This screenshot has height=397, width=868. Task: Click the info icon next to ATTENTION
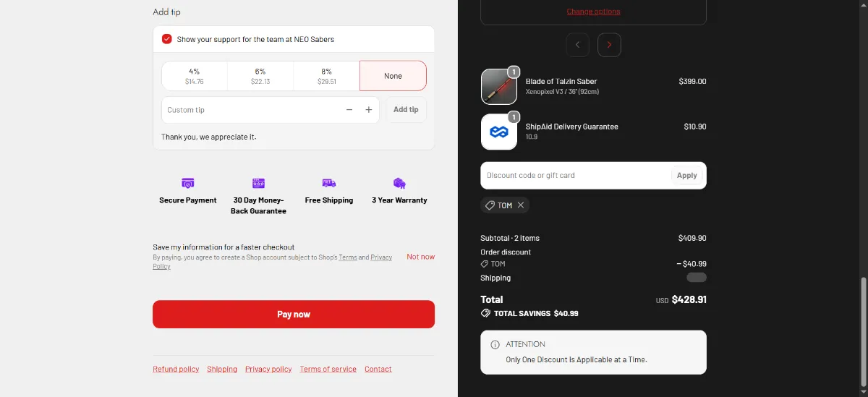click(495, 345)
